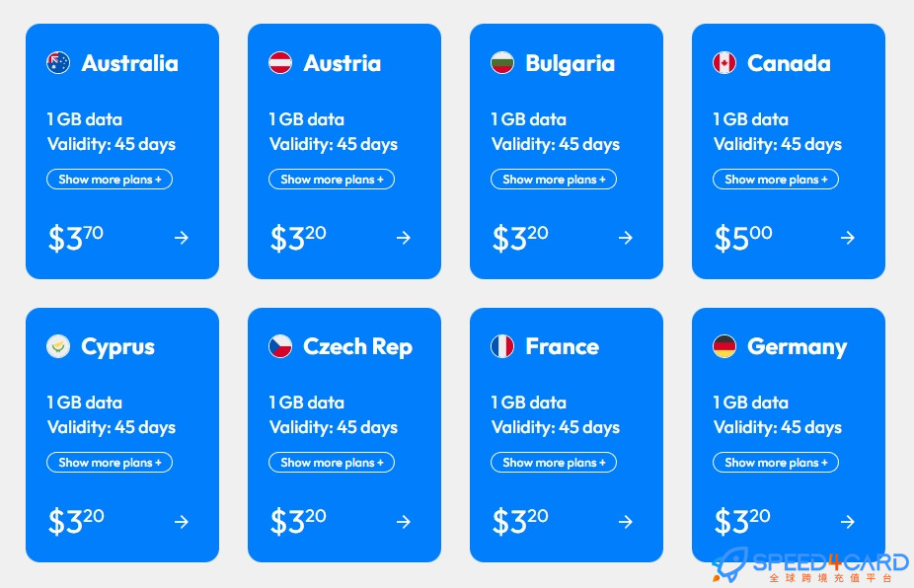The width and height of the screenshot is (914, 588).
Task: Click the Cyprus flag icon
Action: click(x=58, y=346)
